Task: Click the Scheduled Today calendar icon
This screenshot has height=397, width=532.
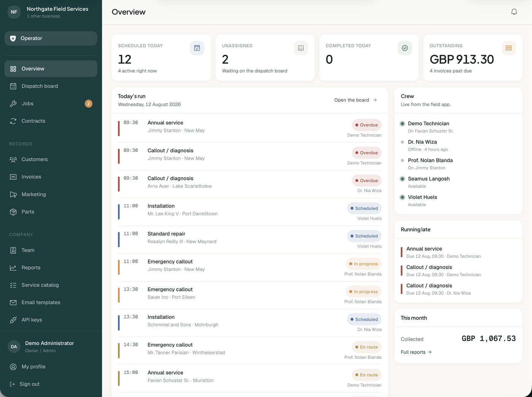Action: click(197, 48)
